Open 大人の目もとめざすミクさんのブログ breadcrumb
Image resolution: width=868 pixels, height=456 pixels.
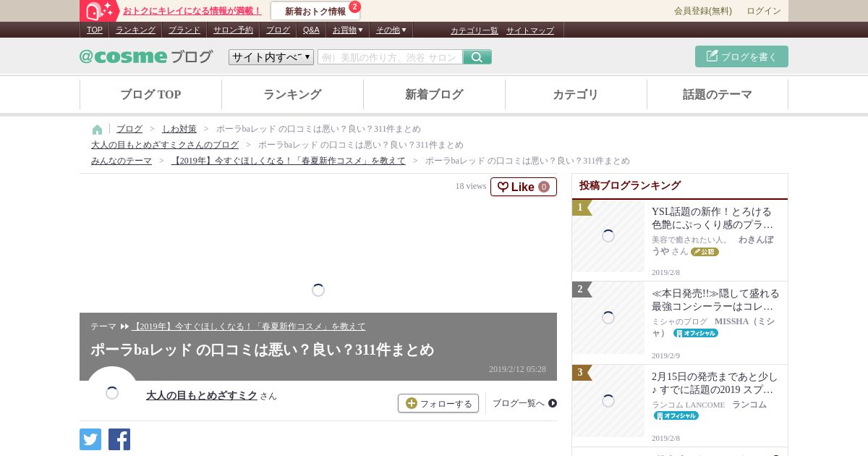[165, 145]
